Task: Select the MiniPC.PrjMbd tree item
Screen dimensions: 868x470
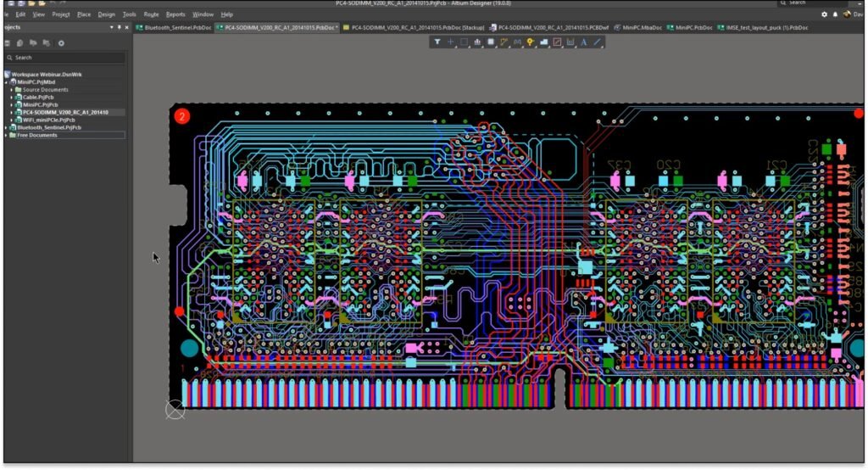Action: (x=36, y=82)
